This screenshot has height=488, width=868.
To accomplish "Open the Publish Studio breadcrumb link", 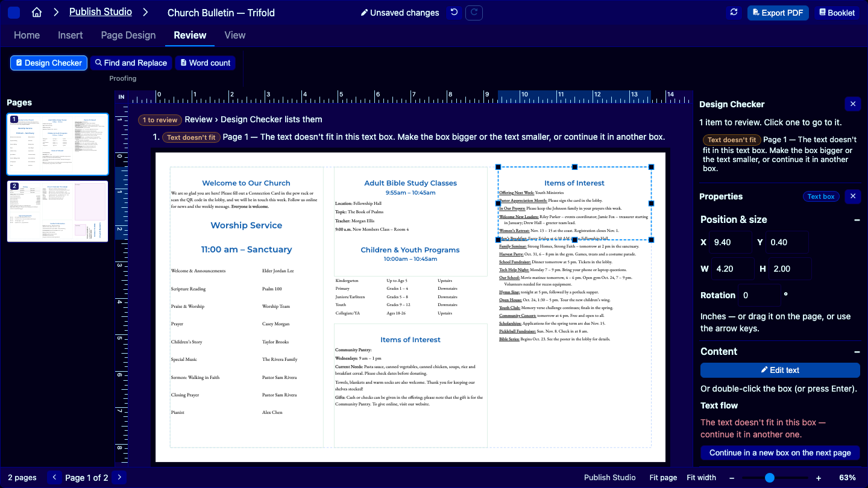I will pos(101,12).
